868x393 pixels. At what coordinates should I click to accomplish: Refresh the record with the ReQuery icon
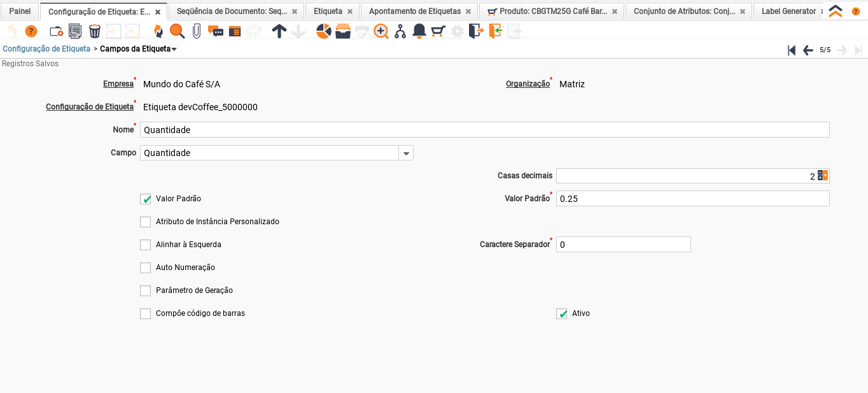pyautogui.click(x=158, y=31)
